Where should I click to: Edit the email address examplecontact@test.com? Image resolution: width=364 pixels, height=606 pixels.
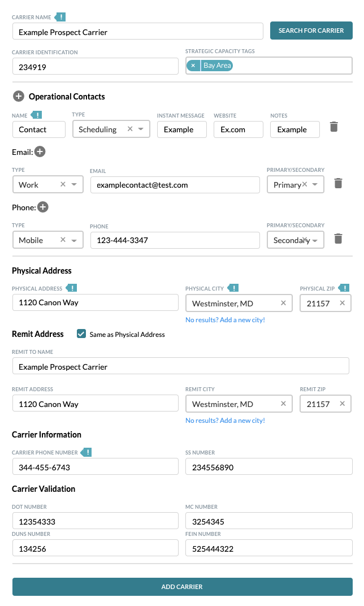[x=175, y=185]
